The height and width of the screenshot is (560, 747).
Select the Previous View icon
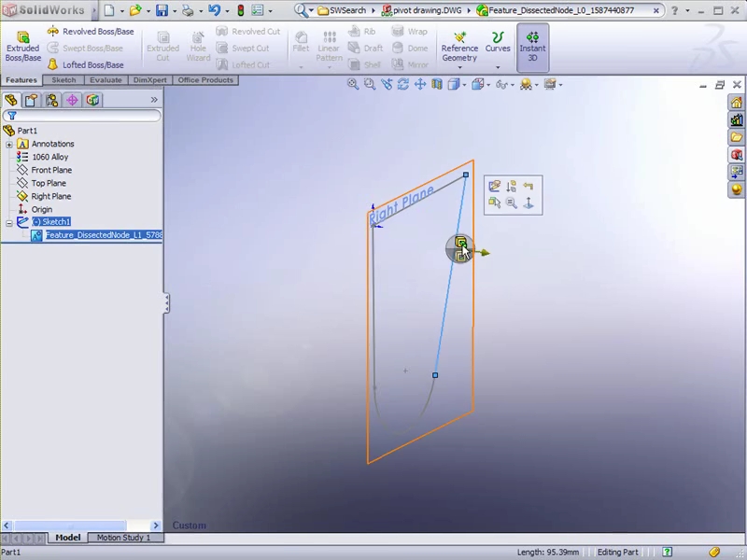tap(387, 84)
